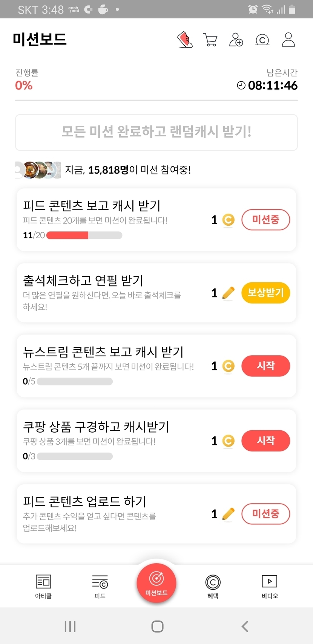
Task: Claim reward with 보상받기 button
Action: pyautogui.click(x=265, y=293)
